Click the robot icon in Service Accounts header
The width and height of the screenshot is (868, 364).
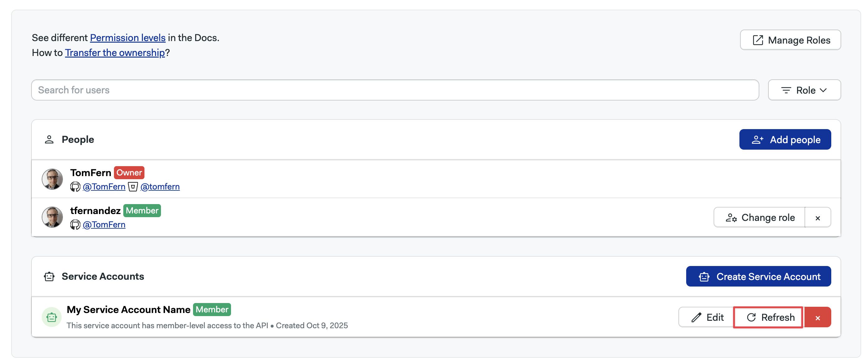tap(50, 276)
